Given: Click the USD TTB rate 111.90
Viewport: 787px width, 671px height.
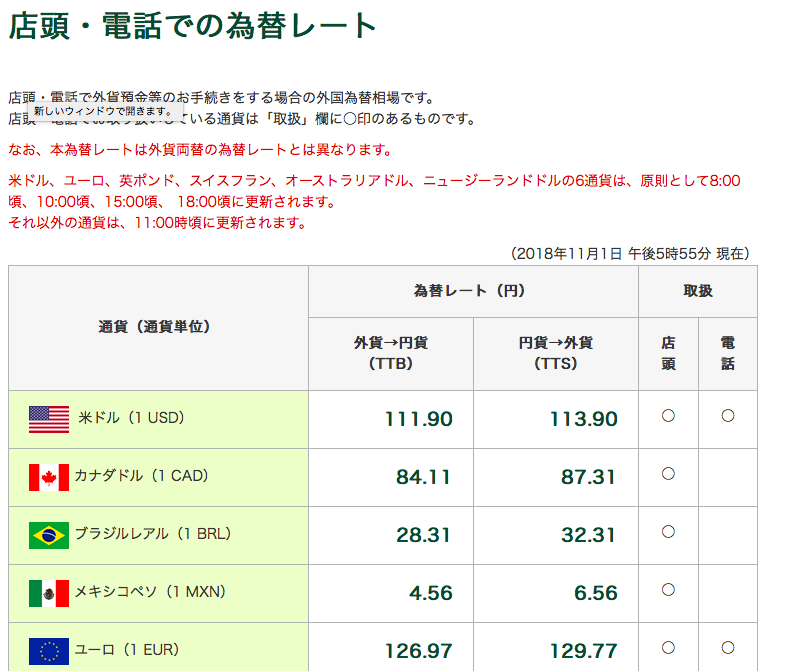Looking at the screenshot, I should (x=418, y=419).
